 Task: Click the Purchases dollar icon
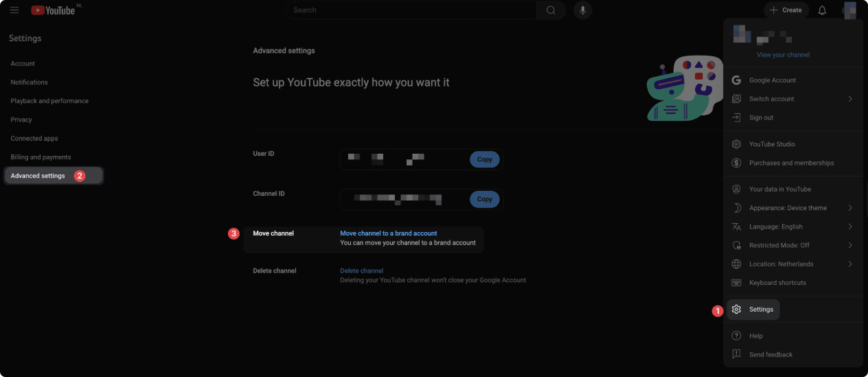pos(736,163)
